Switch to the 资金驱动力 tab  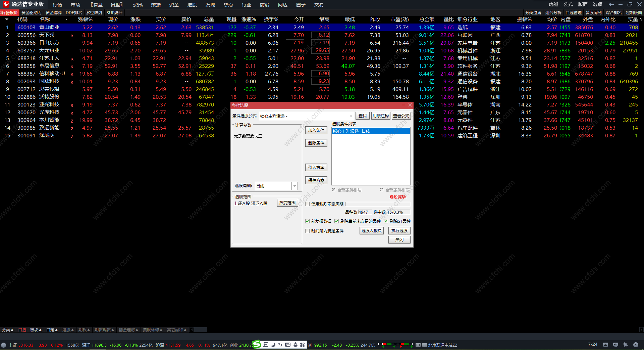click(32, 13)
